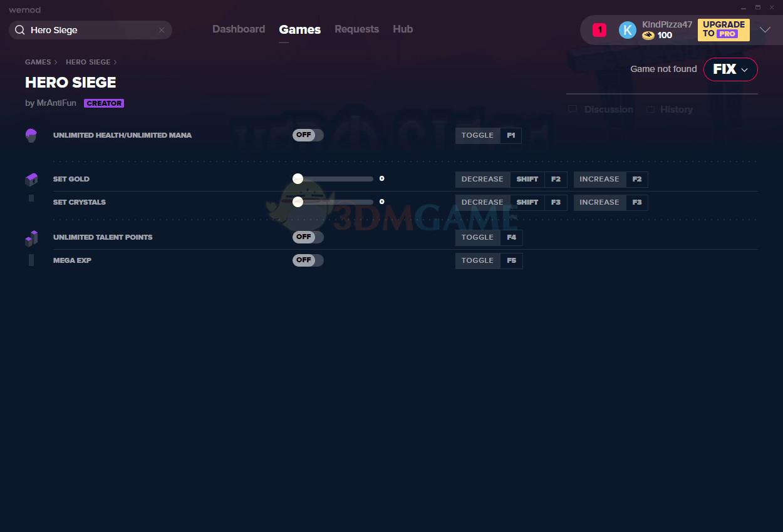Click DECREASE button for Set Crystals
This screenshot has width=783, height=532.
(482, 202)
